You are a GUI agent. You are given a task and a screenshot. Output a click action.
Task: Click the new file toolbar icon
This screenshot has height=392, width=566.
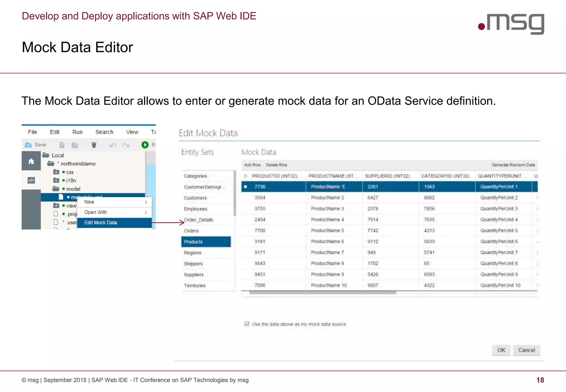pyautogui.click(x=62, y=145)
